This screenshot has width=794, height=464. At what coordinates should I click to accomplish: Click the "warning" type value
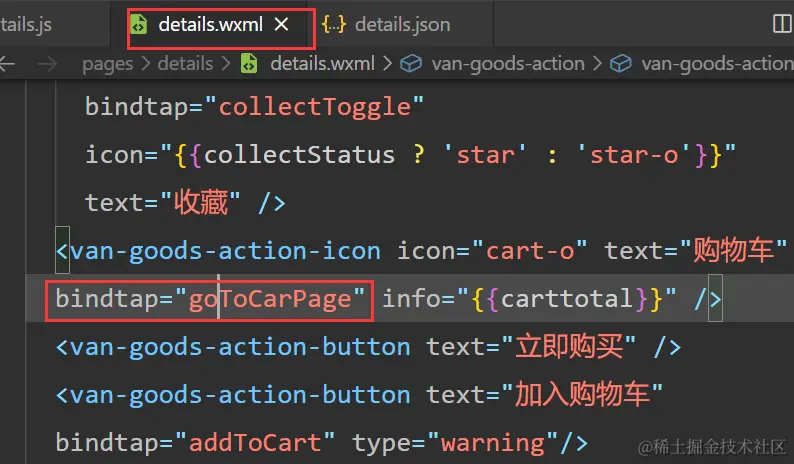pyautogui.click(x=493, y=443)
